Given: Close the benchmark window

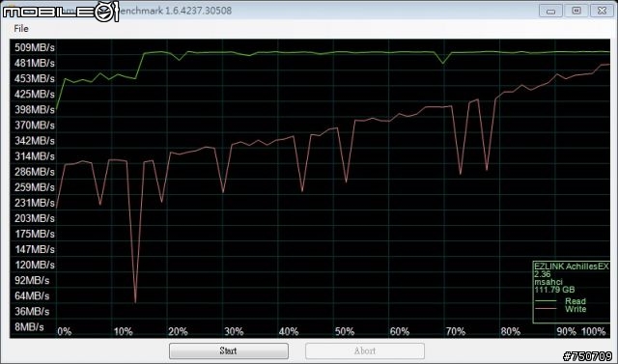Looking at the screenshot, I should [602, 11].
